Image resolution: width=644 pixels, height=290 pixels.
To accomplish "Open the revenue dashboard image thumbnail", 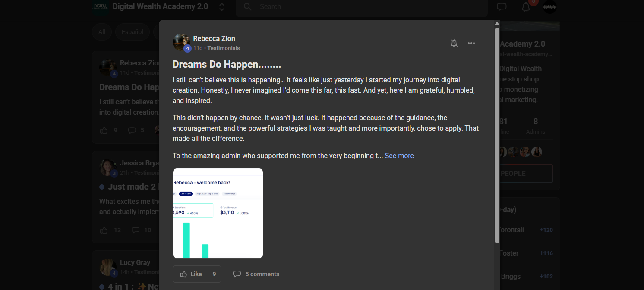I will [x=218, y=213].
